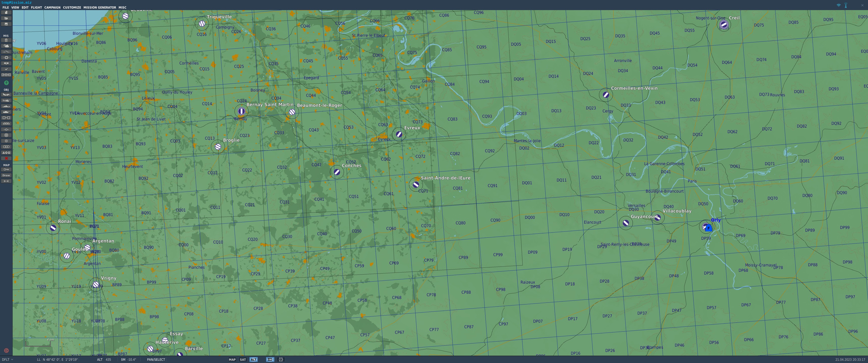Click the green fly mission arrow
Viewport: 868px width, 363px height.
click(x=6, y=83)
